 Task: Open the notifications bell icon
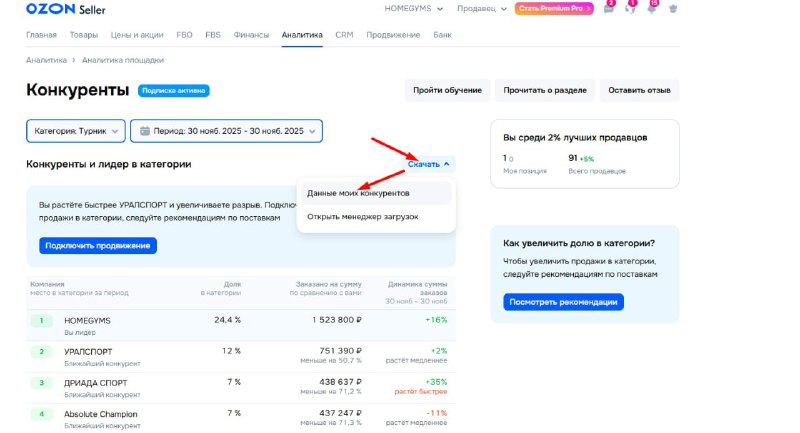(x=651, y=9)
